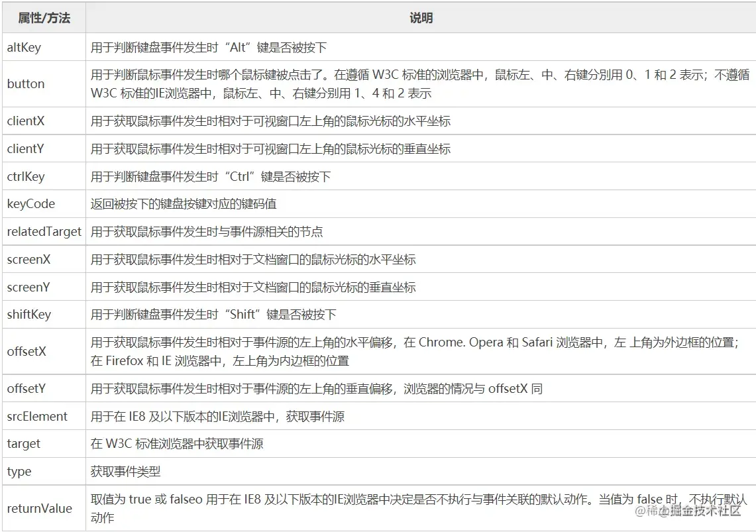Click the clientX row label
Image resolution: width=756 pixels, height=532 pixels.
[27, 121]
